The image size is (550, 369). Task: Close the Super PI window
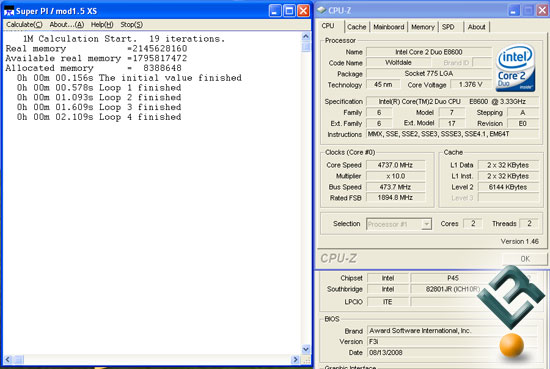(303, 11)
